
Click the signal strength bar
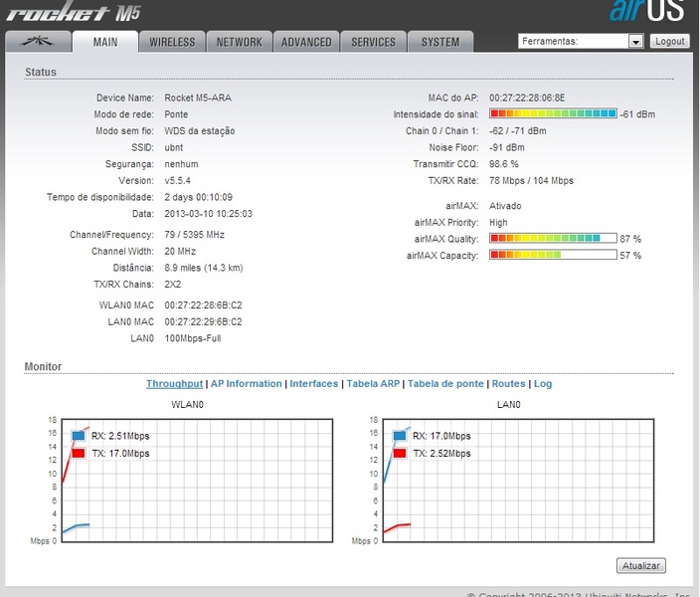pos(553,113)
